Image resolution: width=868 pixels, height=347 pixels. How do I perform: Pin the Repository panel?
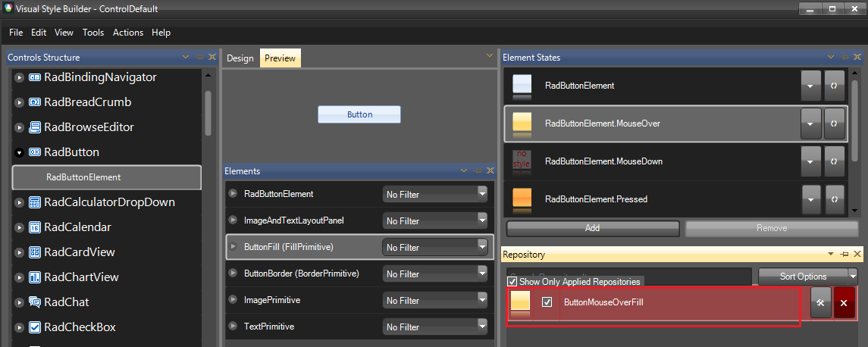coord(844,254)
